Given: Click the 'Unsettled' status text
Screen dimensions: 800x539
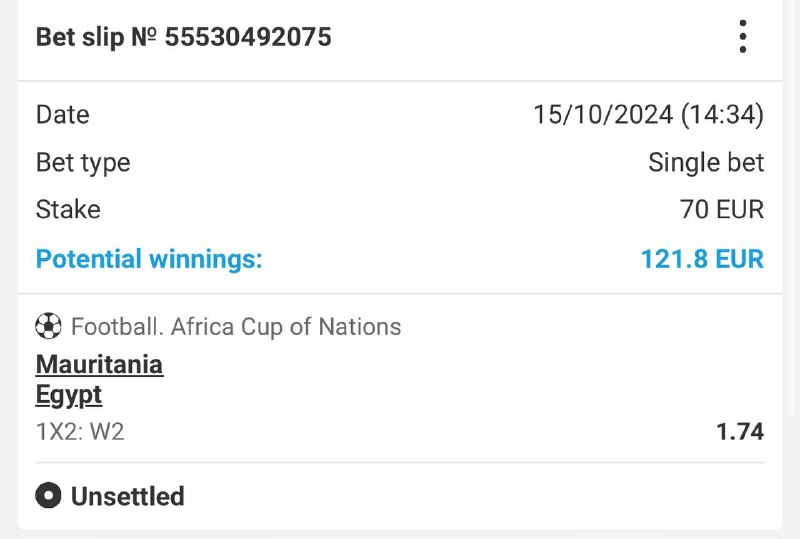Looking at the screenshot, I should [x=127, y=496].
